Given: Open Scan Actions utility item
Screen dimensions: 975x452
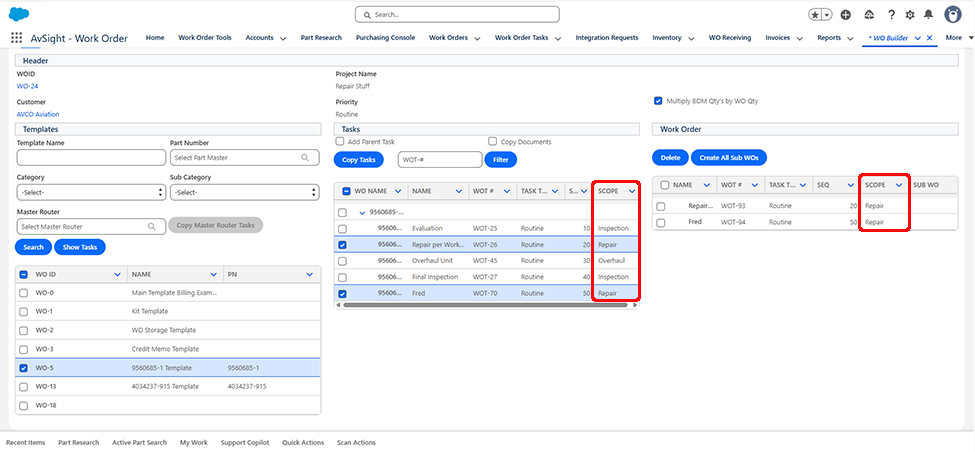Looking at the screenshot, I should tap(356, 443).
